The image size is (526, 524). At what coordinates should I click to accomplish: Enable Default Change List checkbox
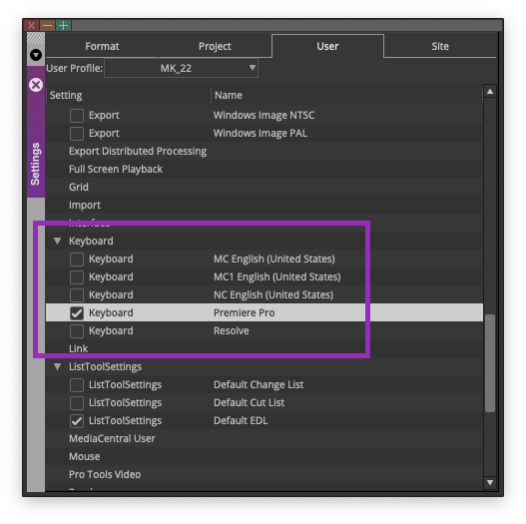tap(77, 385)
